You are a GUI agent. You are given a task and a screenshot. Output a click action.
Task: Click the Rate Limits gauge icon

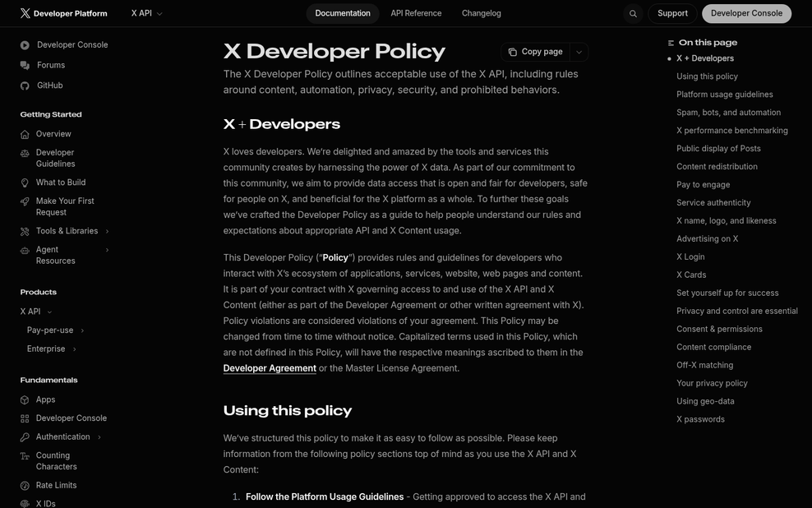point(25,486)
